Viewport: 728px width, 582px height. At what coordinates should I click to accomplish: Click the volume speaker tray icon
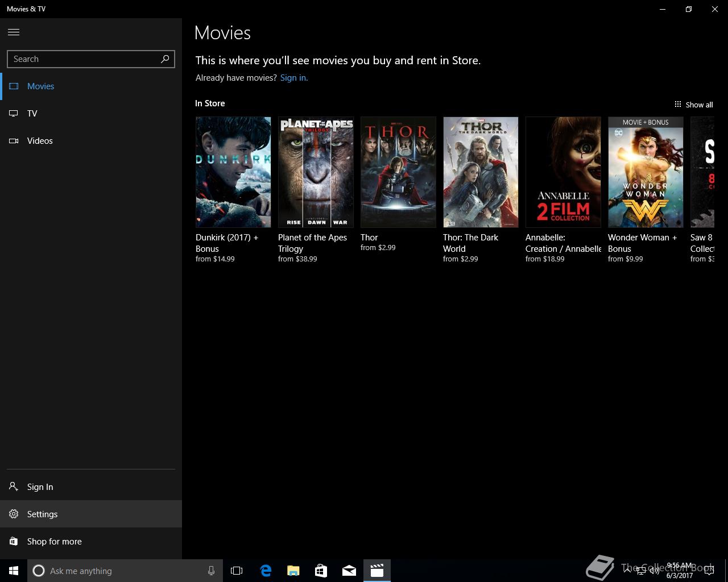pos(655,571)
